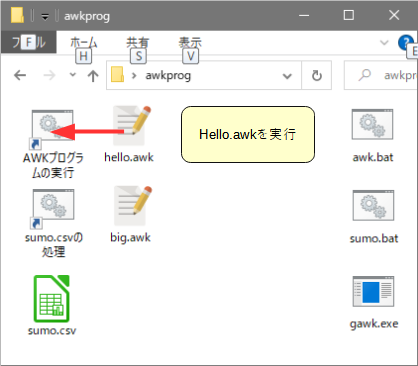Screen dimensions: 418x366
Task: Select the gawk.exe application icon
Action: pos(373,291)
